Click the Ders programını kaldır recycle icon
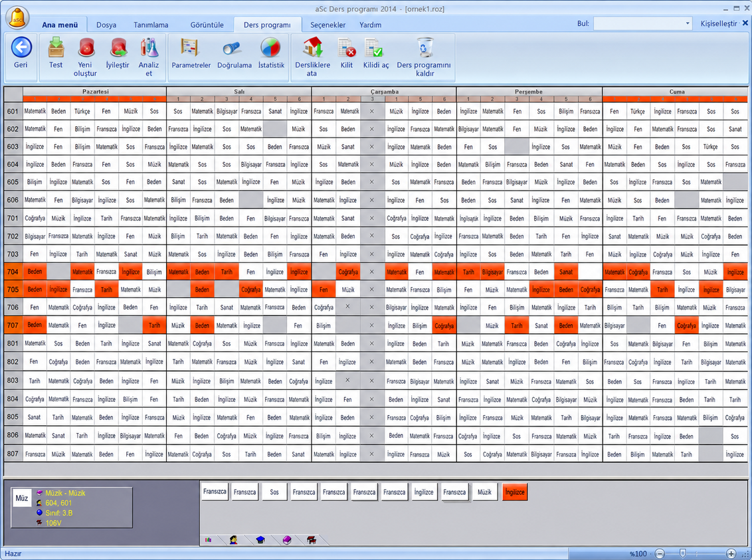Screen dimensions: 752x560 pyautogui.click(x=424, y=48)
